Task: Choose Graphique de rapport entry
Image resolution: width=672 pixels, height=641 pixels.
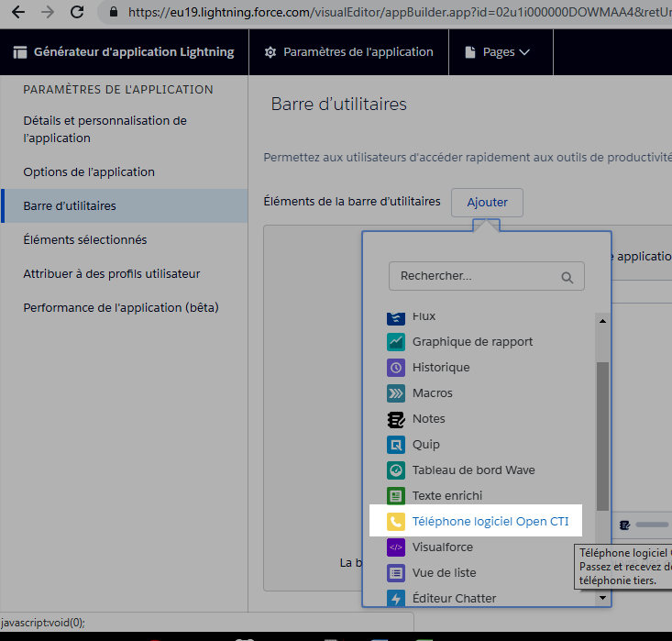Action: (x=472, y=342)
